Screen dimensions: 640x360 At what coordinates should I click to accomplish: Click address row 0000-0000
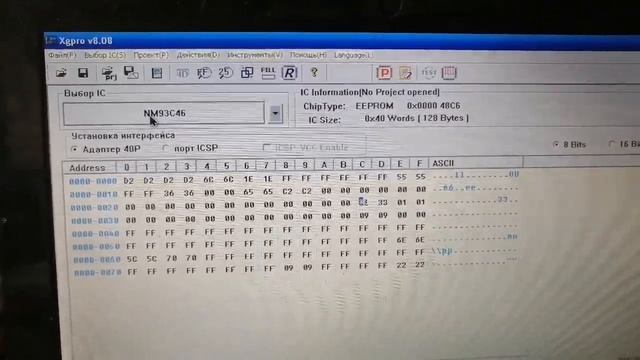(93, 181)
